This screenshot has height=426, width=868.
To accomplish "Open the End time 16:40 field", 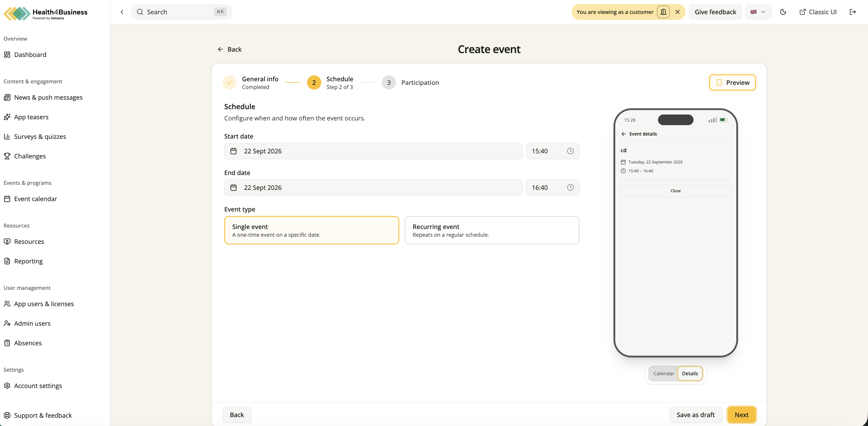I will 553,187.
